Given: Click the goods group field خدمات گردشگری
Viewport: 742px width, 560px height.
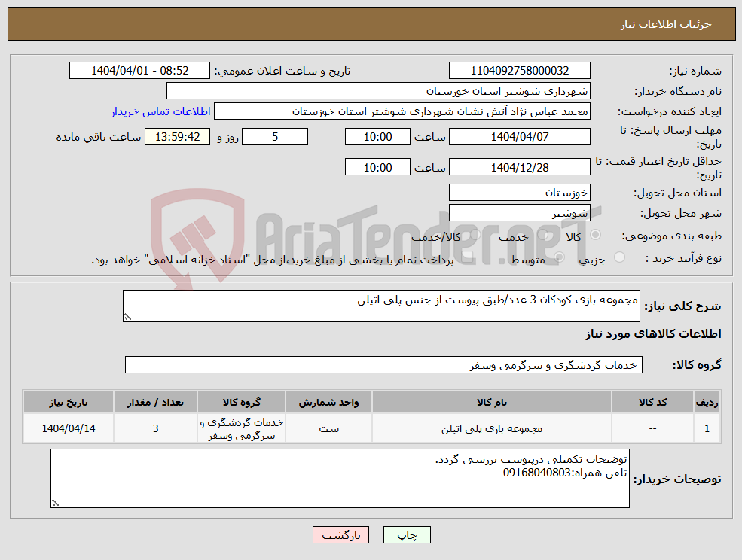Looking at the screenshot, I should coord(383,364).
